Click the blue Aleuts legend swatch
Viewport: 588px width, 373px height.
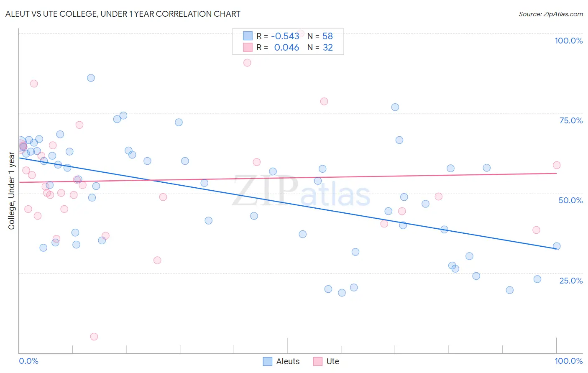click(x=268, y=361)
